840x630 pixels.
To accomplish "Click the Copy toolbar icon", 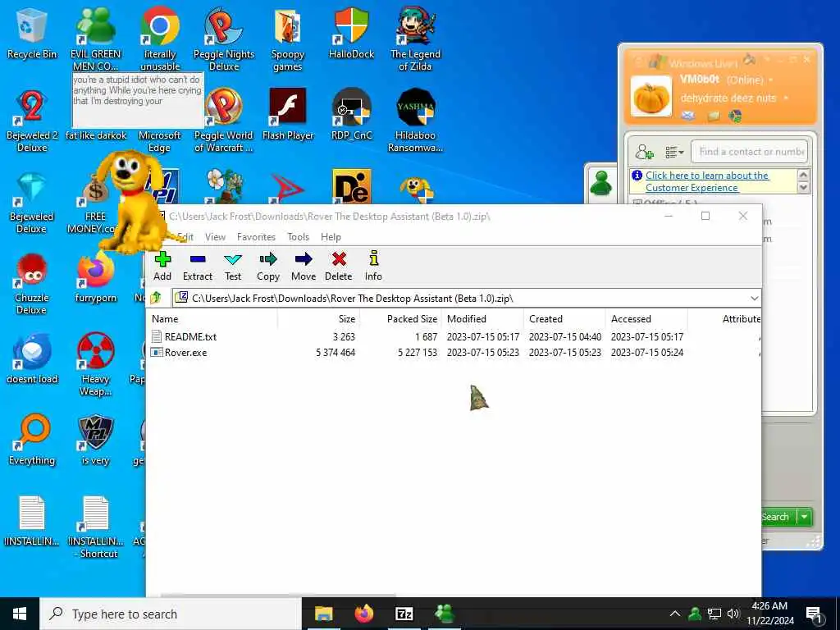I will point(268,267).
